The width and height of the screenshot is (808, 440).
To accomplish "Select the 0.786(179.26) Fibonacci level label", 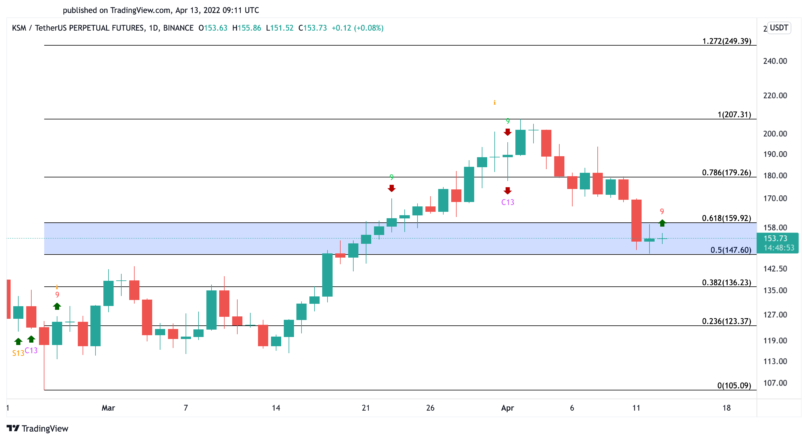I will pos(725,172).
